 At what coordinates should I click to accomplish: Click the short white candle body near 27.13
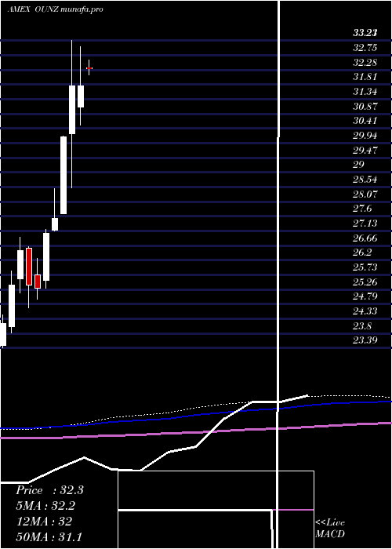(55, 224)
